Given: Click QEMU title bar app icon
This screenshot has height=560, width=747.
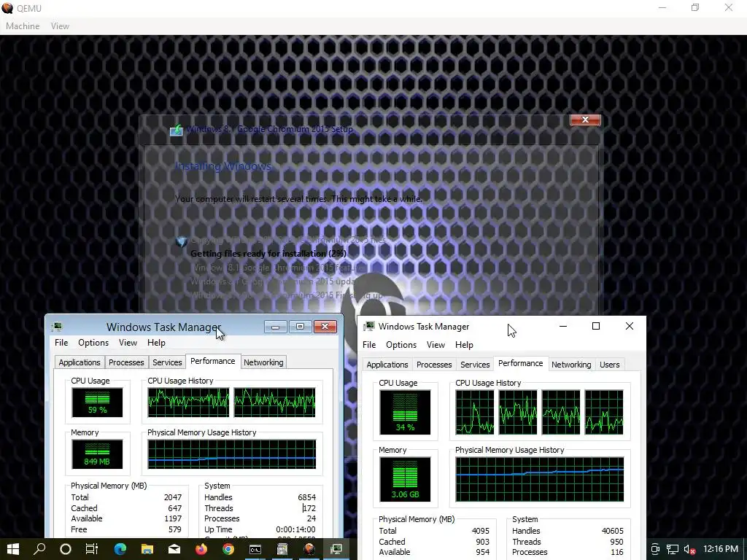Looking at the screenshot, I should [7, 8].
